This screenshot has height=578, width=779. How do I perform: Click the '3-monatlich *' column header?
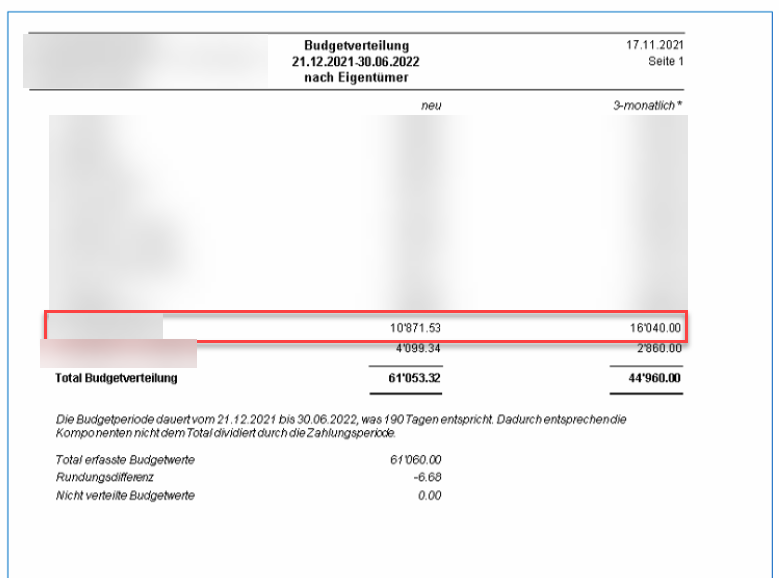[x=647, y=105]
